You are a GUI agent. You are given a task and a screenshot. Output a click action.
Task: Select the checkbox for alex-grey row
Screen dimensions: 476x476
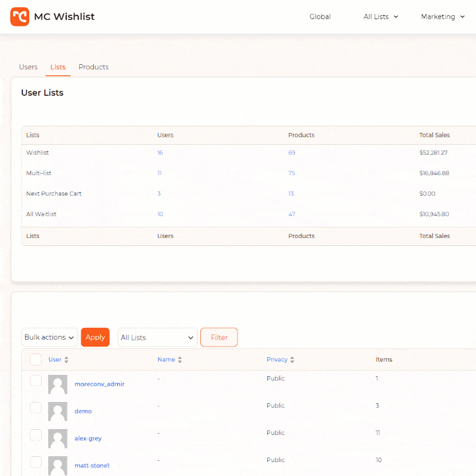tap(36, 435)
